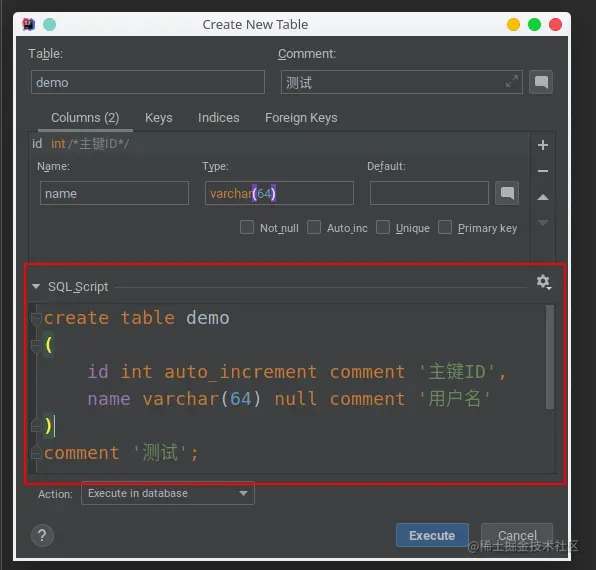Screen dimensions: 596x570
Task: Collapse the SQL Script section
Action: 36,286
